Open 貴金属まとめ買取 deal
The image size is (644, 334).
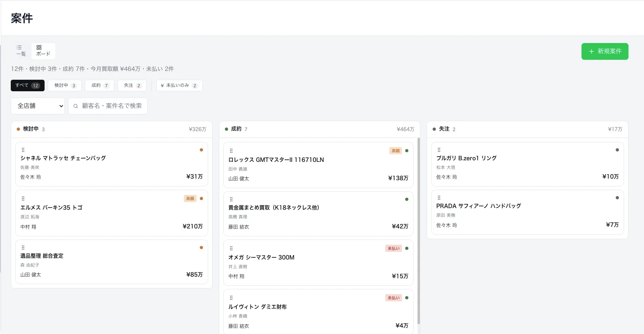pyautogui.click(x=318, y=214)
